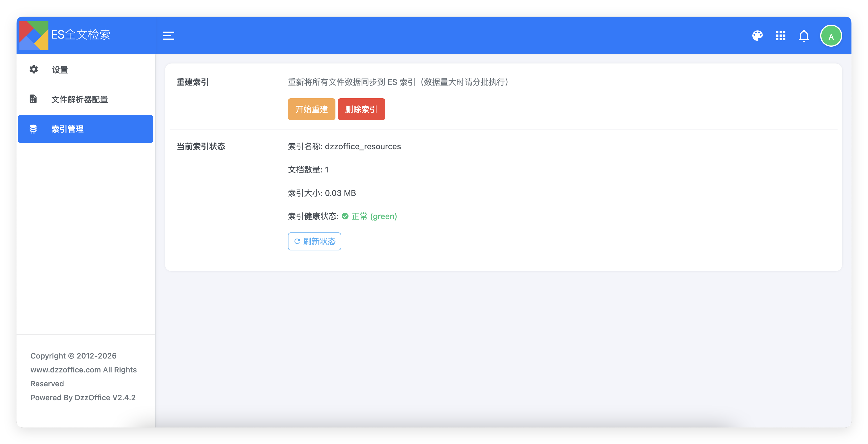Click the 索引名称: dzzoffice_resources text
The height and width of the screenshot is (444, 868).
pyautogui.click(x=344, y=147)
